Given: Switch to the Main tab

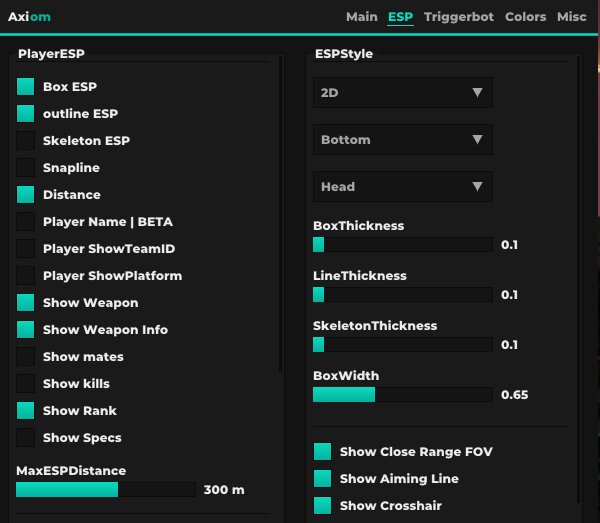Looking at the screenshot, I should [361, 17].
